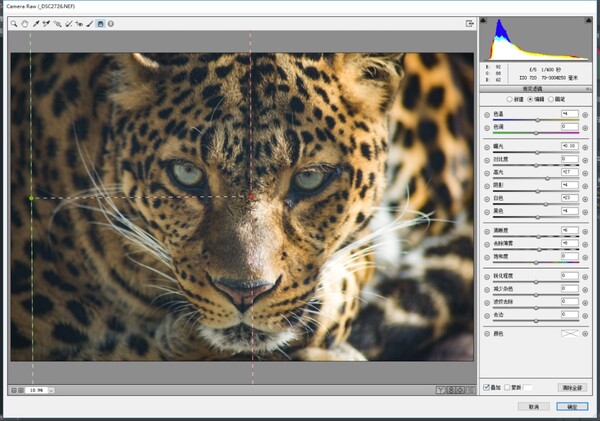Select the Targeted Adjustment tool
The height and width of the screenshot is (421, 600).
(x=57, y=24)
